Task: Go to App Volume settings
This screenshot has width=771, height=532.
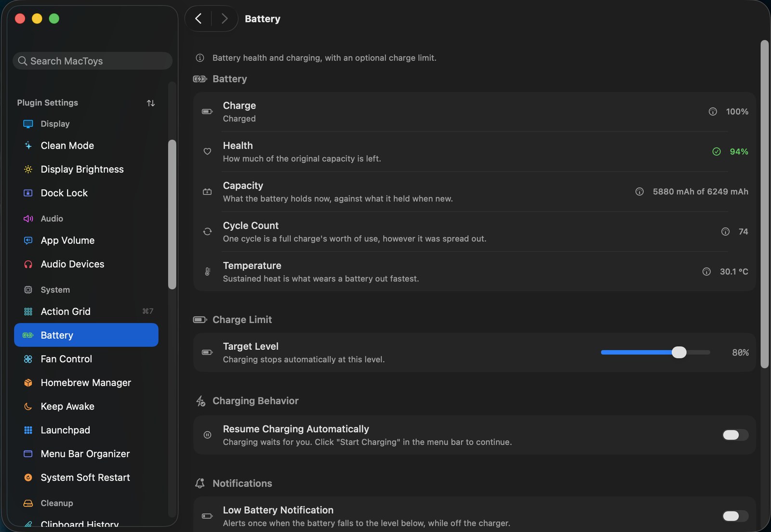Action: click(86, 240)
